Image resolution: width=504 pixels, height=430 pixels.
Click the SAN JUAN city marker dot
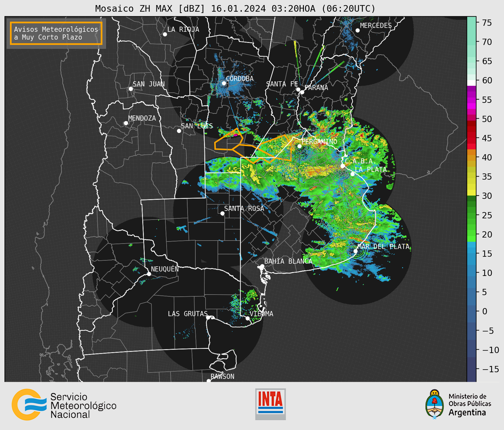pos(131,89)
